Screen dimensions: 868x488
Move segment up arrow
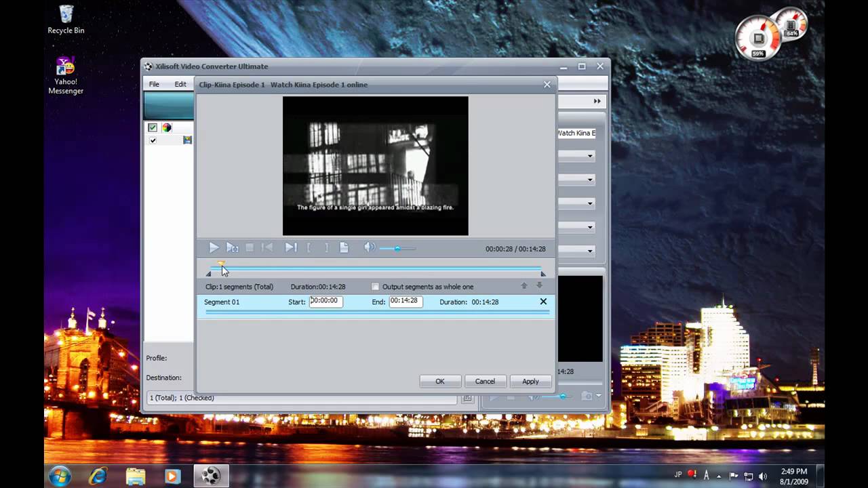click(x=524, y=286)
